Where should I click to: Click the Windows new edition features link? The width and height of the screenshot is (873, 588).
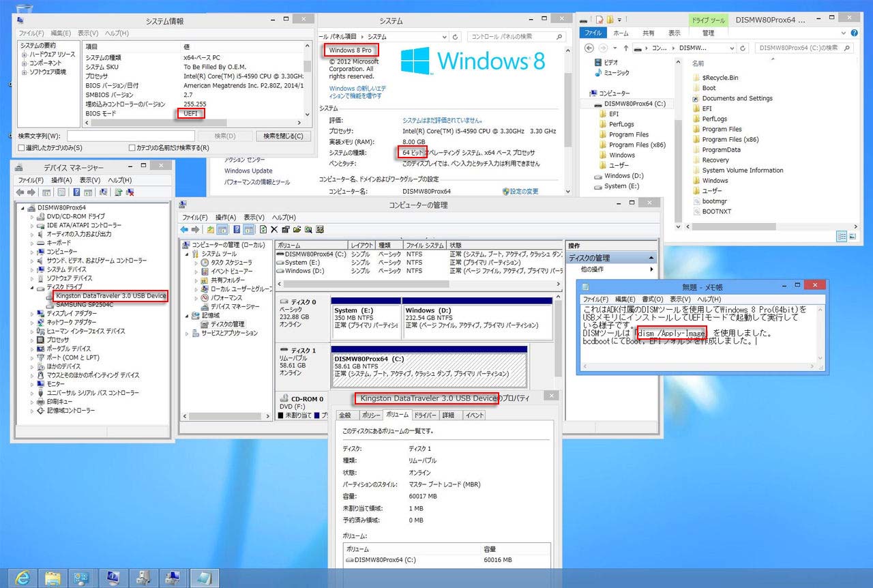tap(357, 93)
